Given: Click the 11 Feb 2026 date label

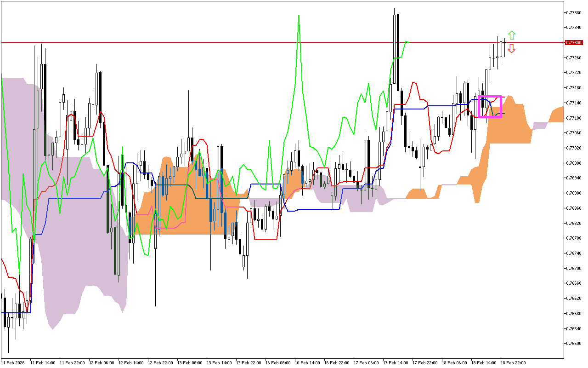Looking at the screenshot, I should [x=14, y=362].
